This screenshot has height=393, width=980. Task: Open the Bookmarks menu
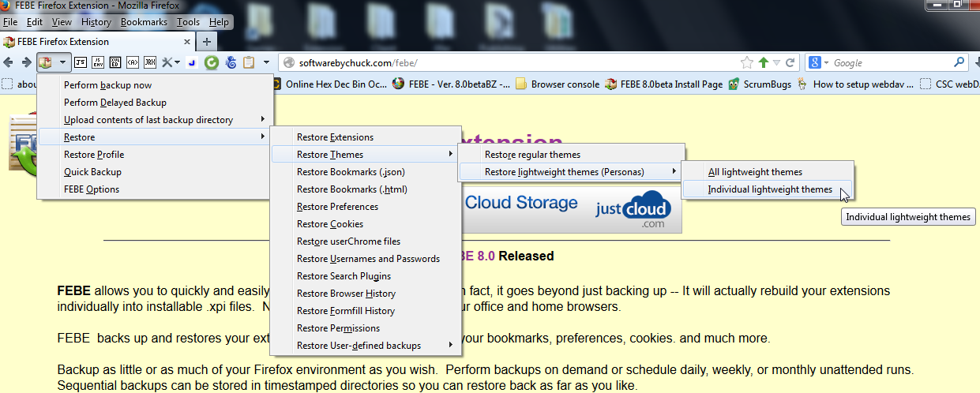pos(144,22)
